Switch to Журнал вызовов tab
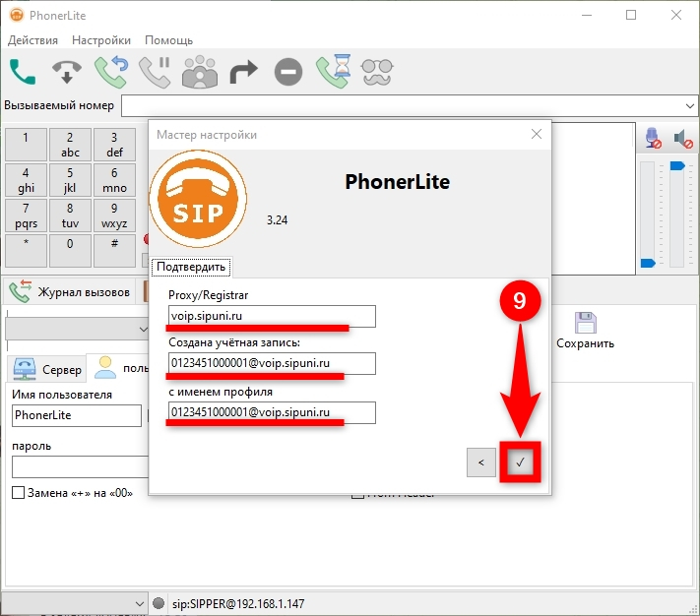Image resolution: width=700 pixels, height=616 pixels. [x=70, y=291]
